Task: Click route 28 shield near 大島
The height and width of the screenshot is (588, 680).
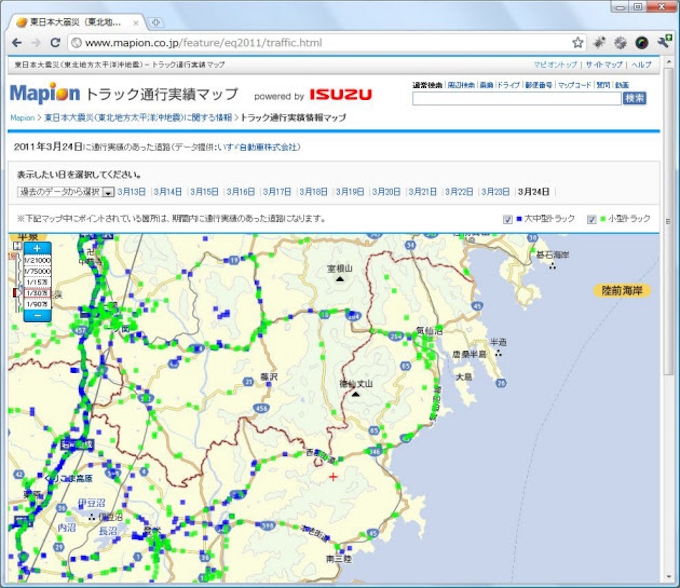Action: (501, 383)
